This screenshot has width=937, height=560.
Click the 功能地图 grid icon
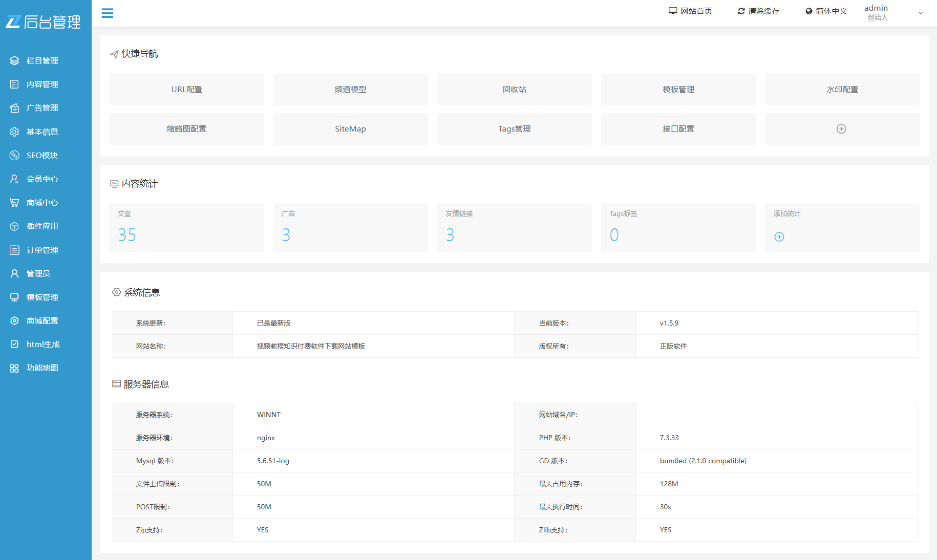14,368
